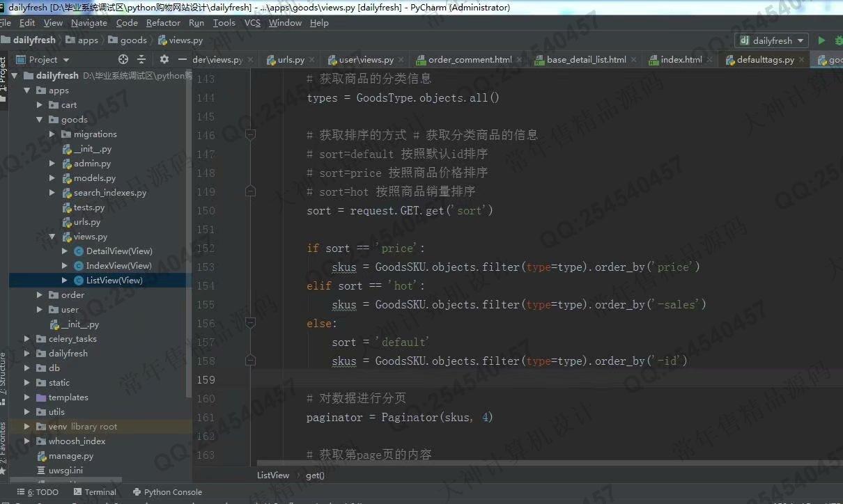Expand the venv library root folder
The image size is (843, 504).
[x=28, y=427]
